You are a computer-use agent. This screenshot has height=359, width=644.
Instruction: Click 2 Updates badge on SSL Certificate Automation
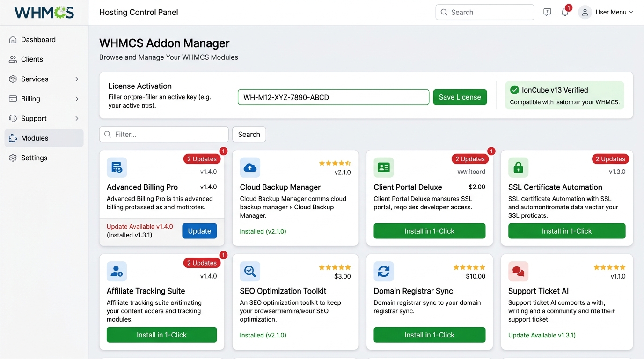click(x=610, y=159)
